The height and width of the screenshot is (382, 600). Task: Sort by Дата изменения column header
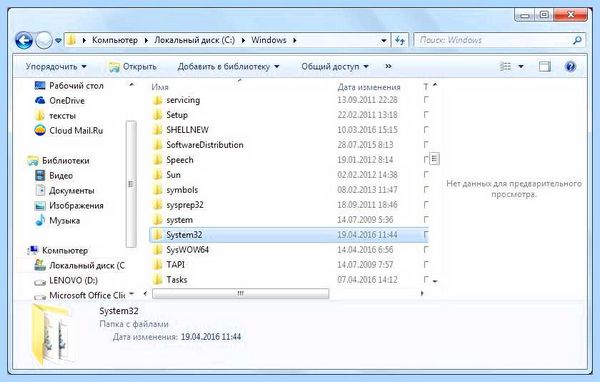coord(369,87)
